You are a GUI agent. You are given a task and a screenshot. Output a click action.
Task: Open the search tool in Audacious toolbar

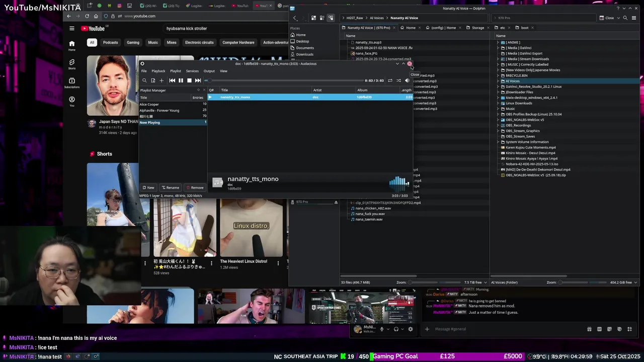click(144, 80)
